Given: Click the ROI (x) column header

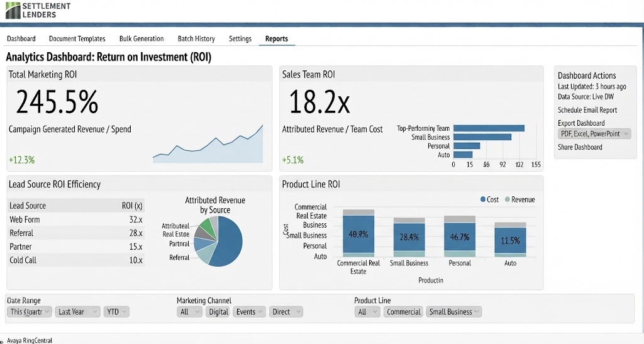Looking at the screenshot, I should (x=132, y=206).
